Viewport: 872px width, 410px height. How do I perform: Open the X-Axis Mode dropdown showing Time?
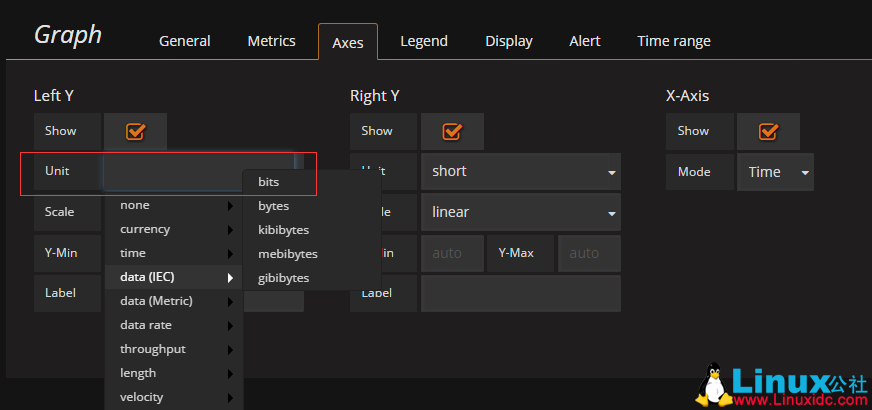(775, 172)
